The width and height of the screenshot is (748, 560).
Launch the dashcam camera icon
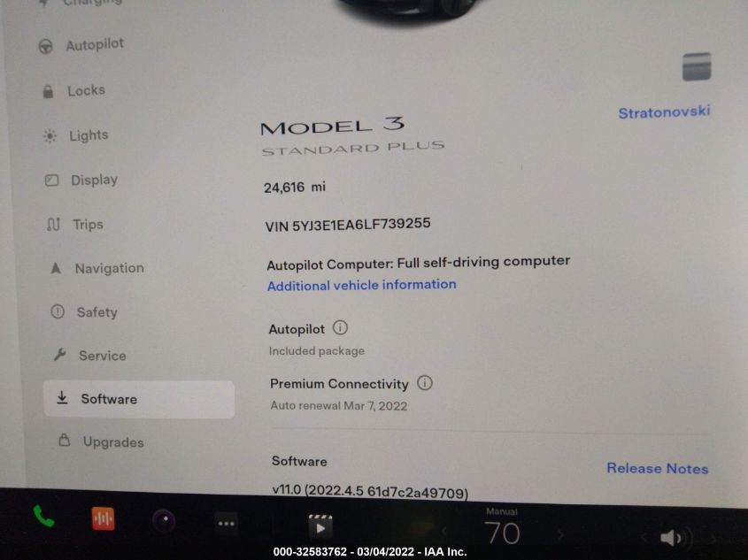point(164,521)
